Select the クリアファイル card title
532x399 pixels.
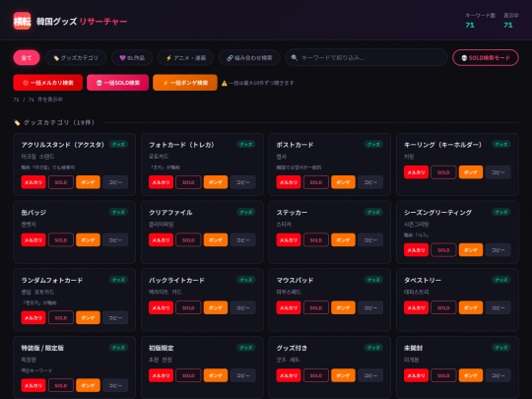(x=170, y=213)
